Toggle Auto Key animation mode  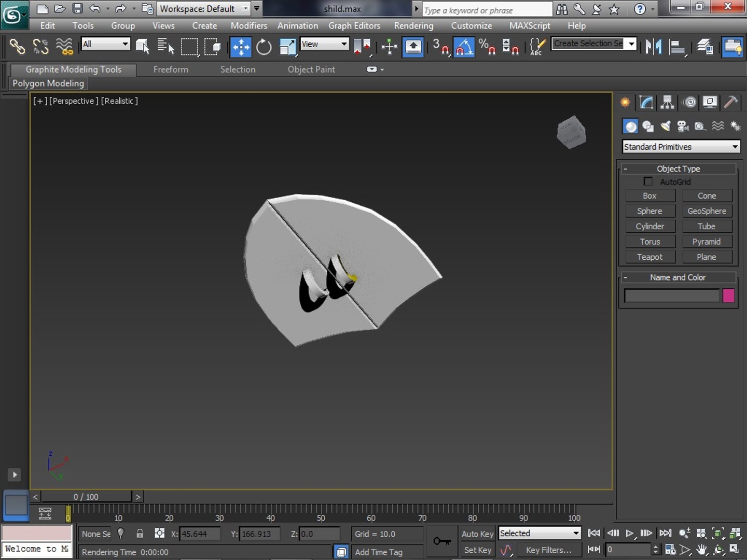click(477, 534)
